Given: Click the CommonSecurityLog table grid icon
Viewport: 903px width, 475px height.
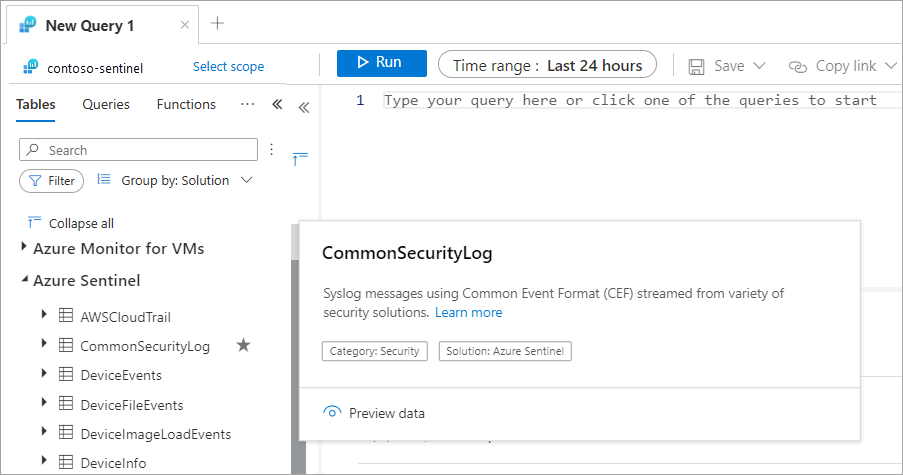Looking at the screenshot, I should tap(66, 344).
